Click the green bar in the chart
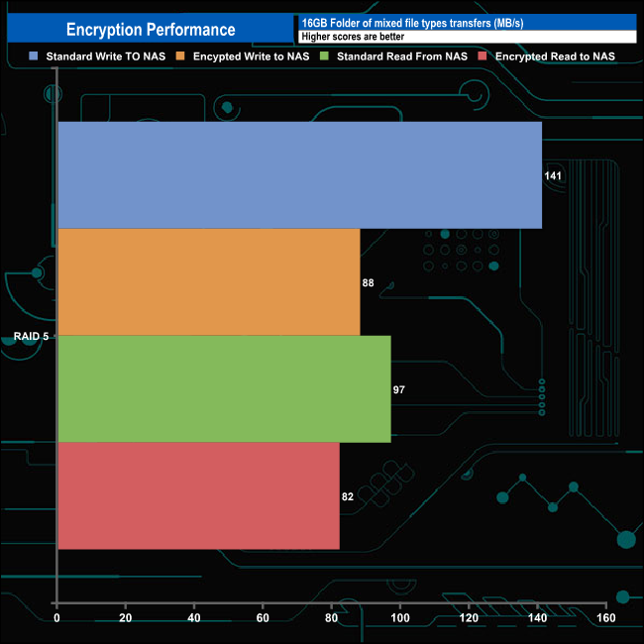The width and height of the screenshot is (644, 644). pyautogui.click(x=224, y=389)
